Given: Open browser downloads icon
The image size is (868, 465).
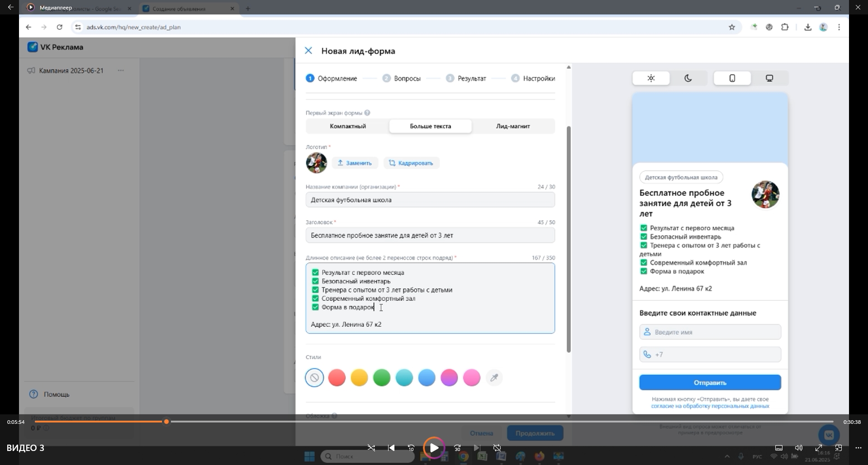Looking at the screenshot, I should click(x=808, y=27).
